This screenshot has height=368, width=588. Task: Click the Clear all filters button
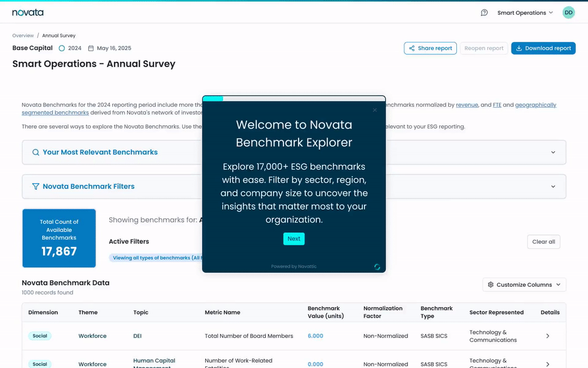point(543,242)
